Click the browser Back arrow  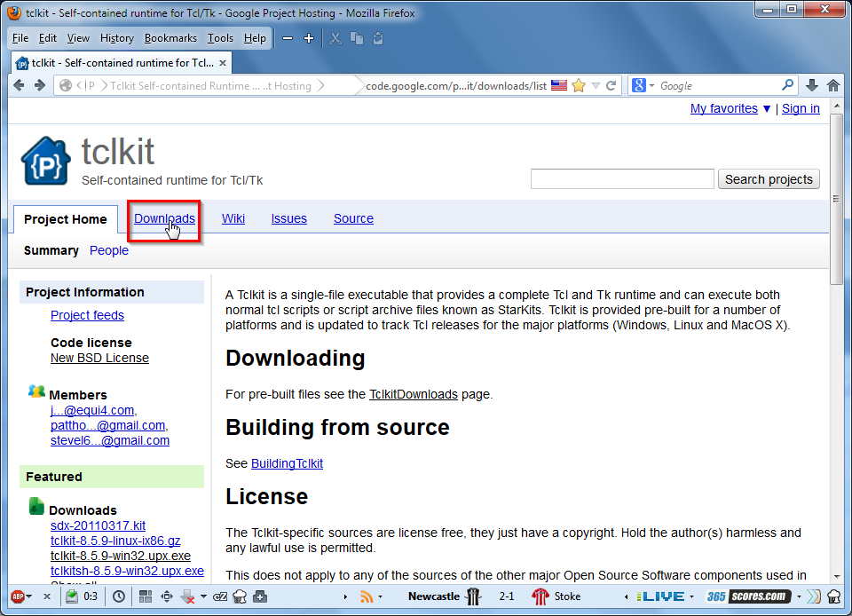19,85
